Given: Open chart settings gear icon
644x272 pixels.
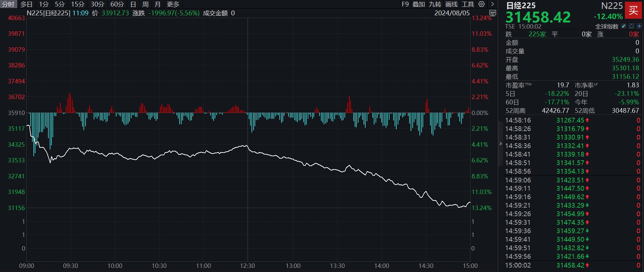Looking at the screenshot, I should coord(481,4).
